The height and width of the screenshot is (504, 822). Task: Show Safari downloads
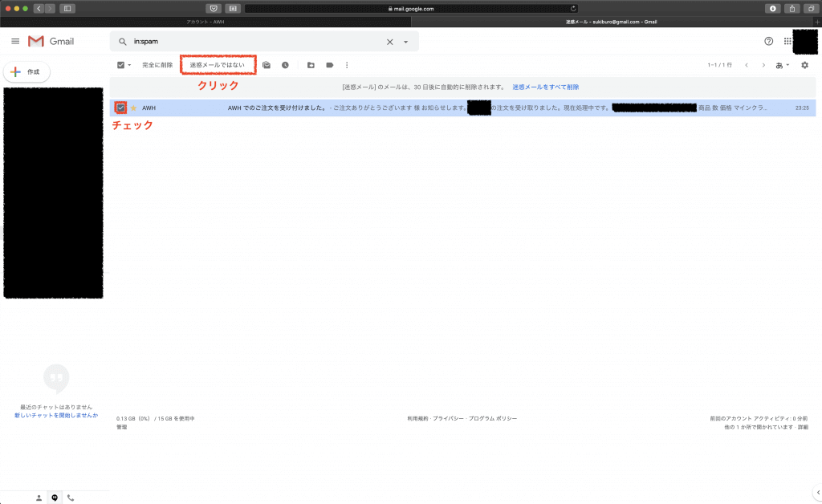[773, 8]
